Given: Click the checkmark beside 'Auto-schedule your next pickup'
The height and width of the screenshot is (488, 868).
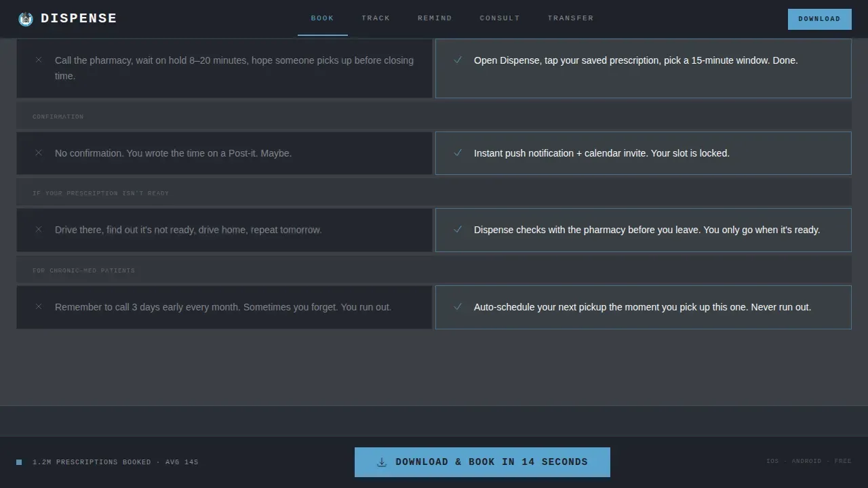Looking at the screenshot, I should coord(458,306).
